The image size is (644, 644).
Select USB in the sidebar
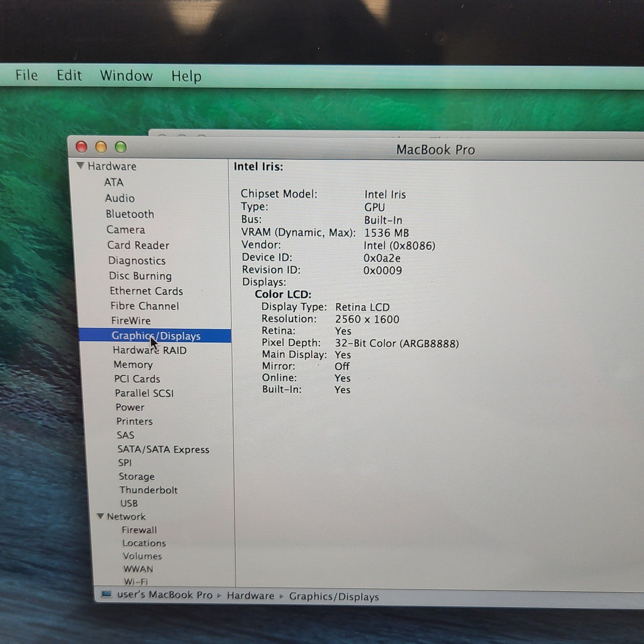coord(129,503)
